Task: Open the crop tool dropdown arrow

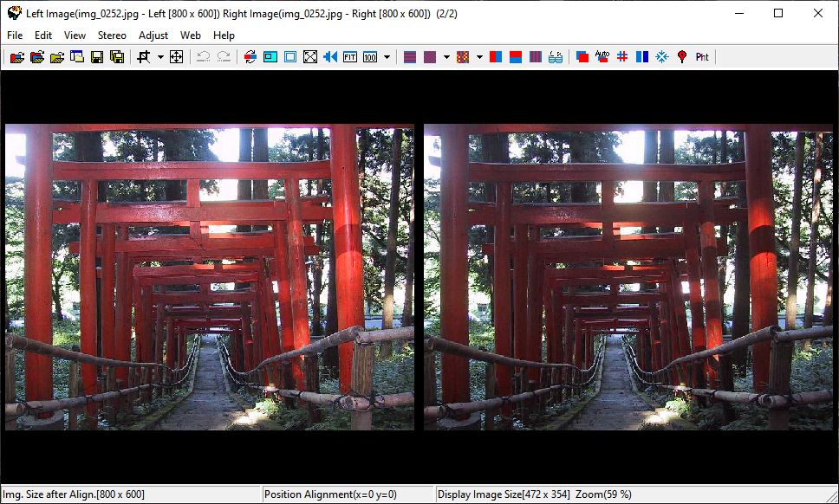Action: click(159, 57)
